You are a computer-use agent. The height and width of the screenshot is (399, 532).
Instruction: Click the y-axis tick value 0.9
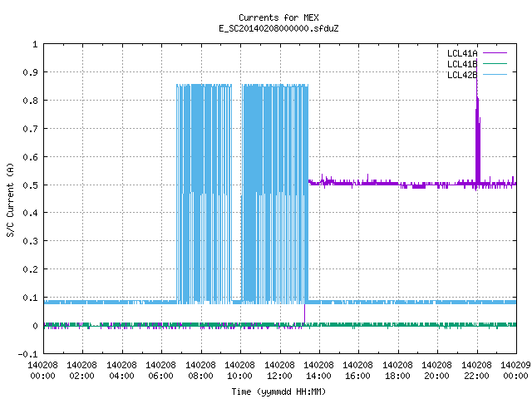click(x=30, y=72)
